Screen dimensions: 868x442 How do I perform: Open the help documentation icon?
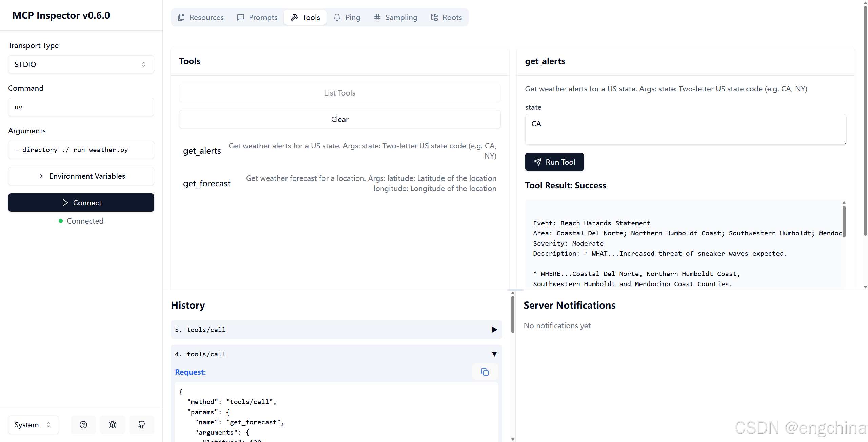(83, 424)
